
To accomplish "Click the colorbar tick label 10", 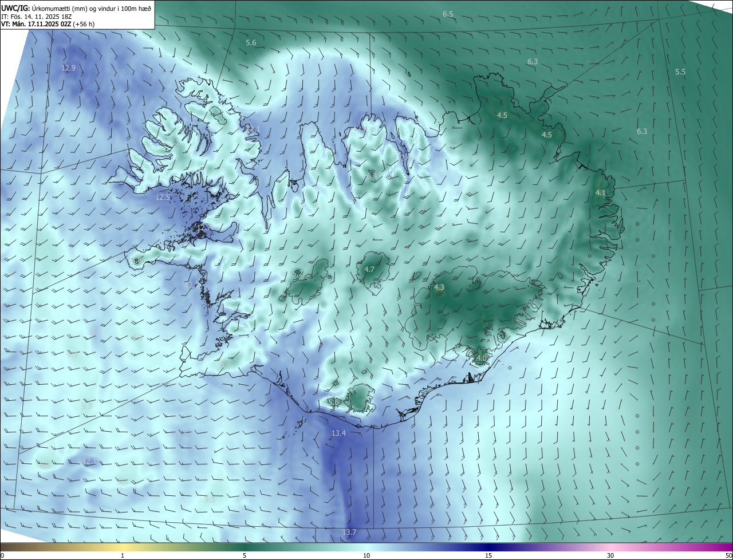I will pos(366,555).
